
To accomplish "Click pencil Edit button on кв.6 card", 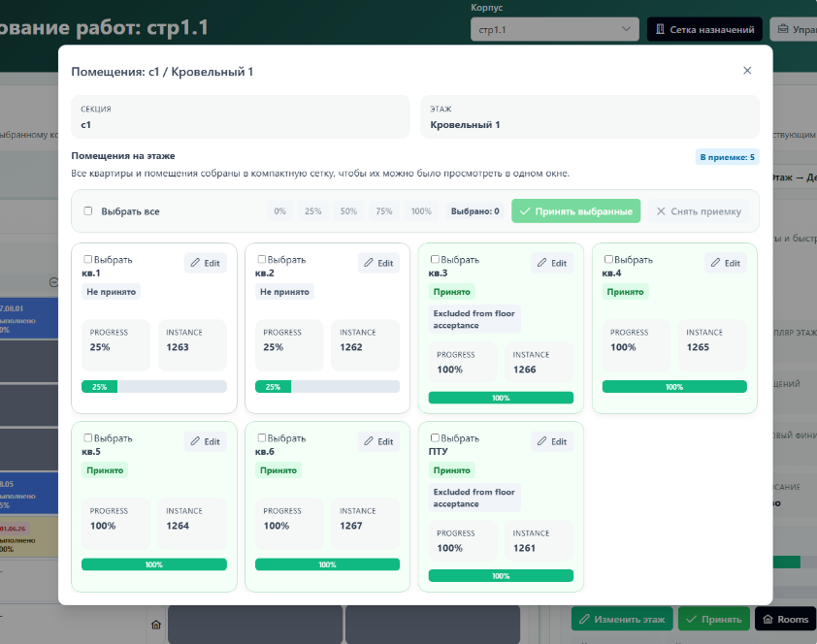I will coord(378,441).
